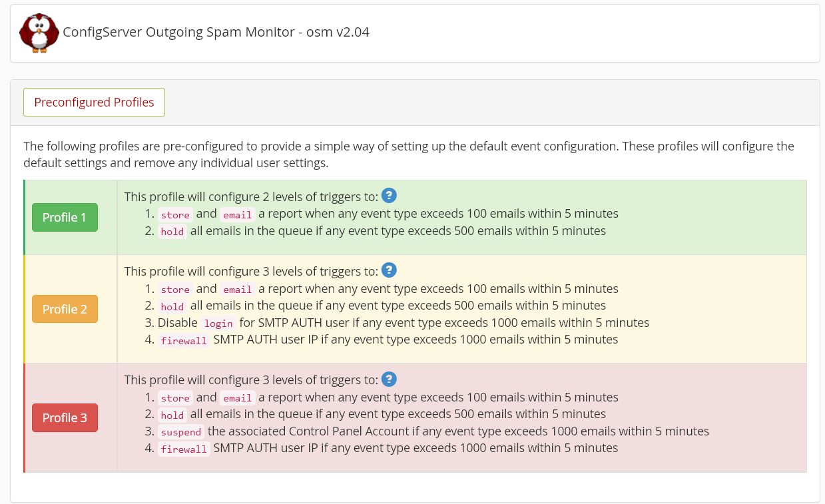Click Profile 3's 'This profile will configure 3 levels' heading
825x504 pixels.
tap(251, 379)
